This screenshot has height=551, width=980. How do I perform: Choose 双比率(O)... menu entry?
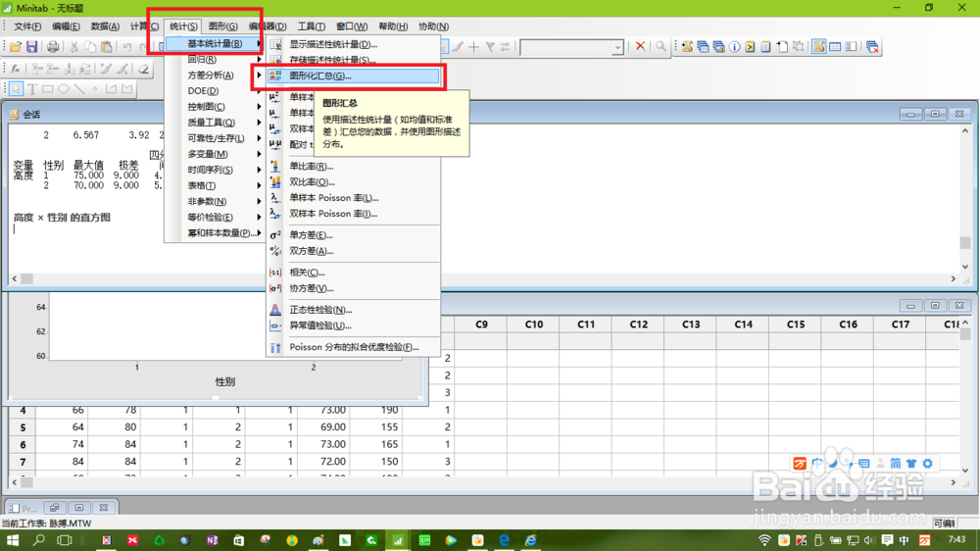(354, 182)
